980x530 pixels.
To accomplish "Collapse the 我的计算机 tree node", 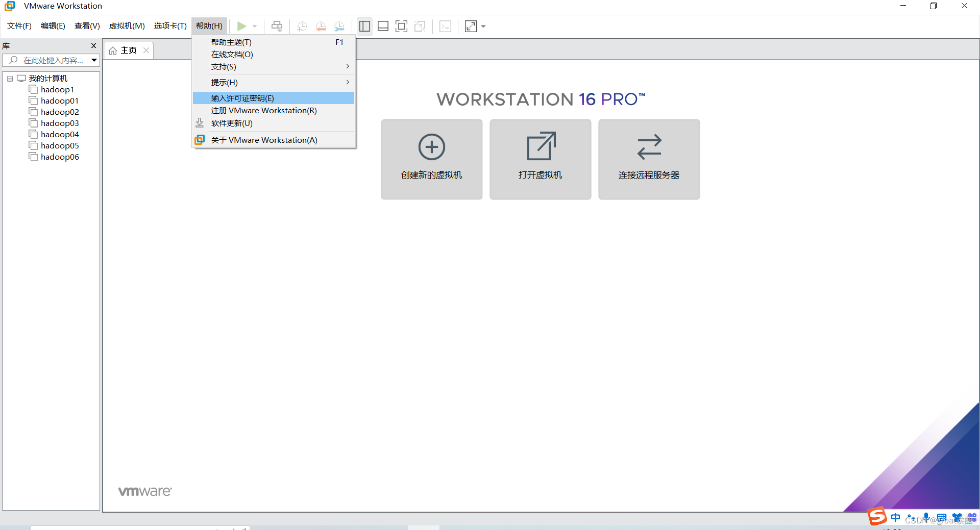I will tap(10, 79).
